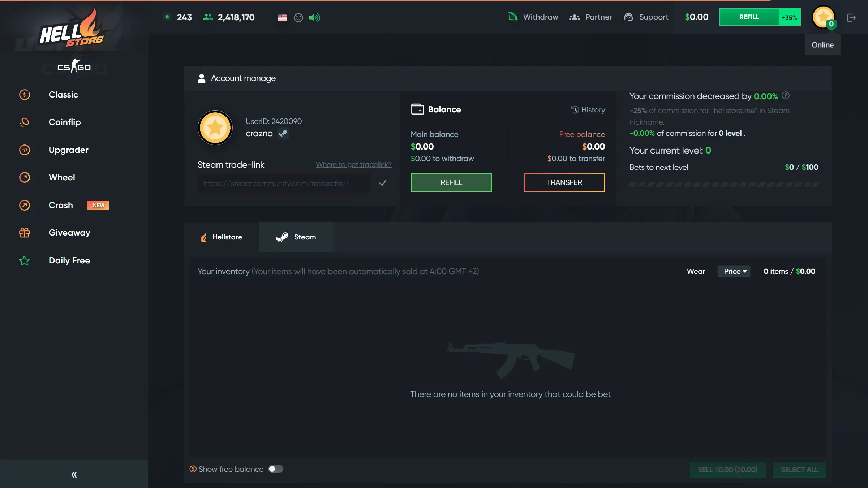Sort inventory by Wear
This screenshot has width=868, height=488.
[696, 271]
